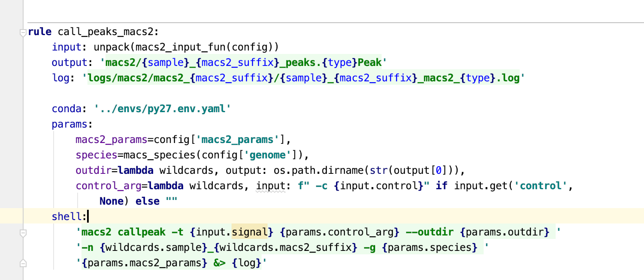Viewport: 644px width, 280px height.
Task: Click {wildcards.macs2_suffix} in shell command
Action: point(286,247)
